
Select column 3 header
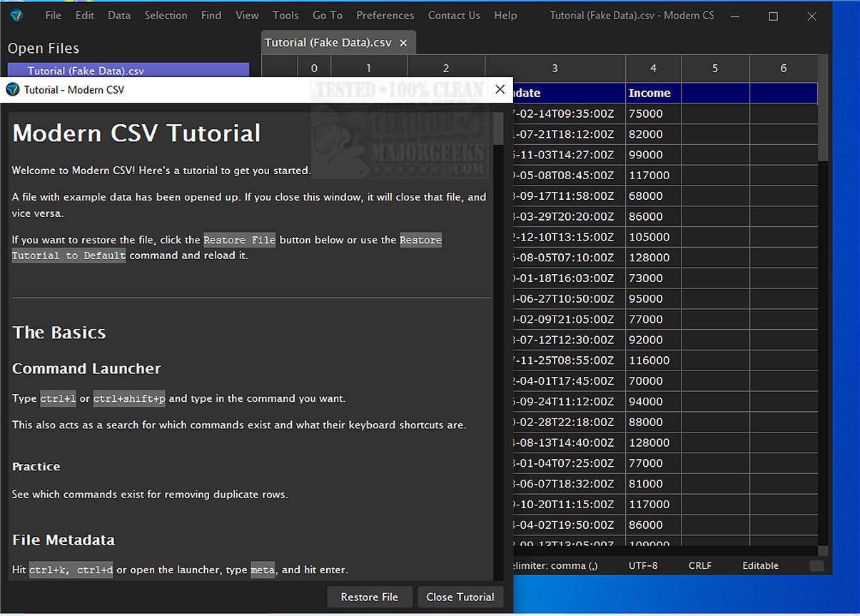[x=555, y=69]
